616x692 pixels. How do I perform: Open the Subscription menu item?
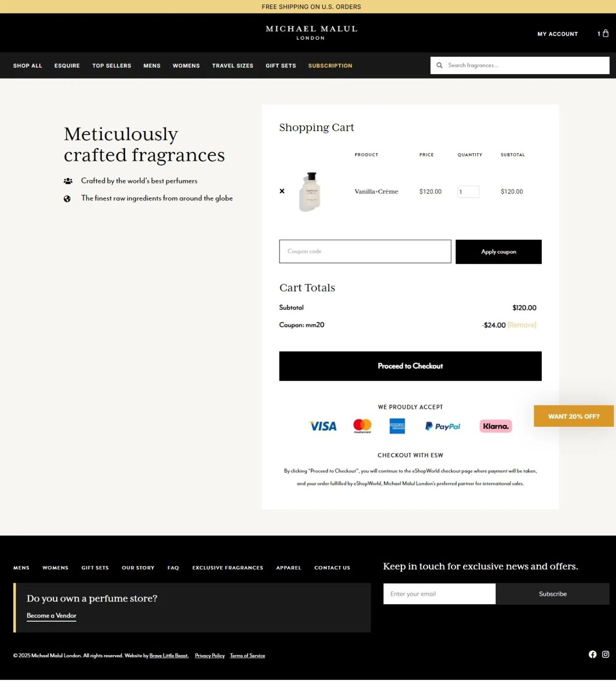click(330, 66)
